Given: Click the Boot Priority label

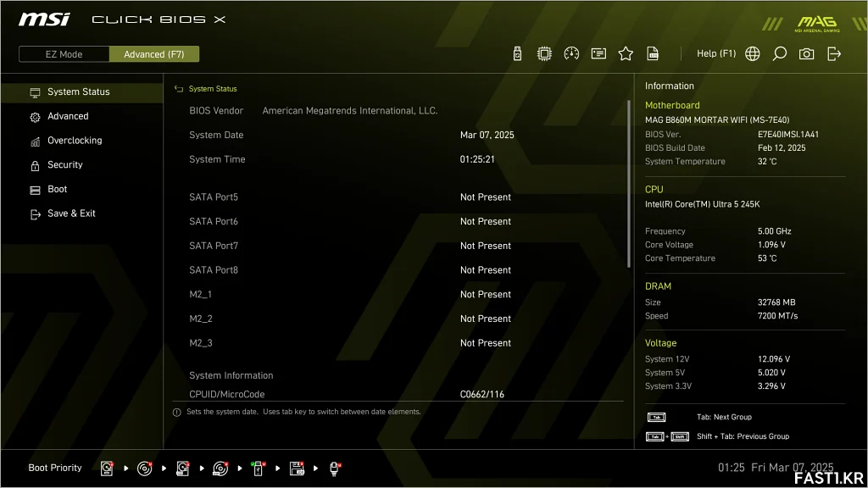Looking at the screenshot, I should 55,468.
